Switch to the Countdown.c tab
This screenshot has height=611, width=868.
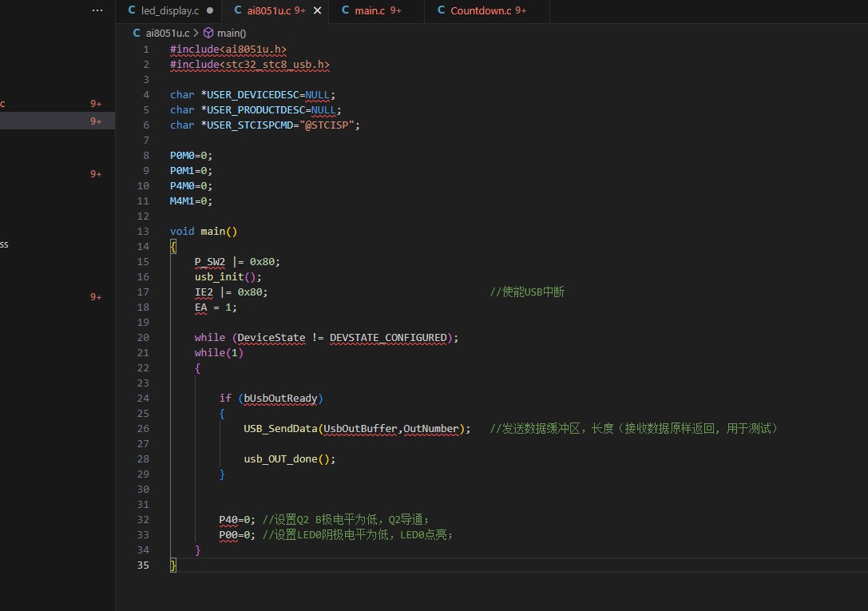click(487, 10)
